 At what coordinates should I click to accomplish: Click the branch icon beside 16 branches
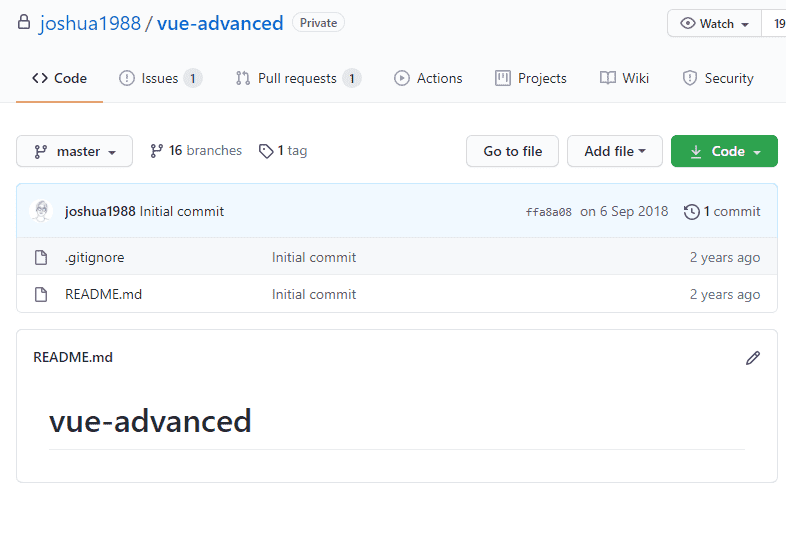coord(156,151)
